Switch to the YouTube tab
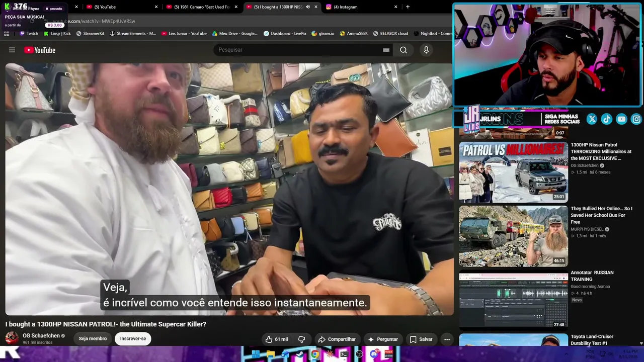 (x=122, y=7)
